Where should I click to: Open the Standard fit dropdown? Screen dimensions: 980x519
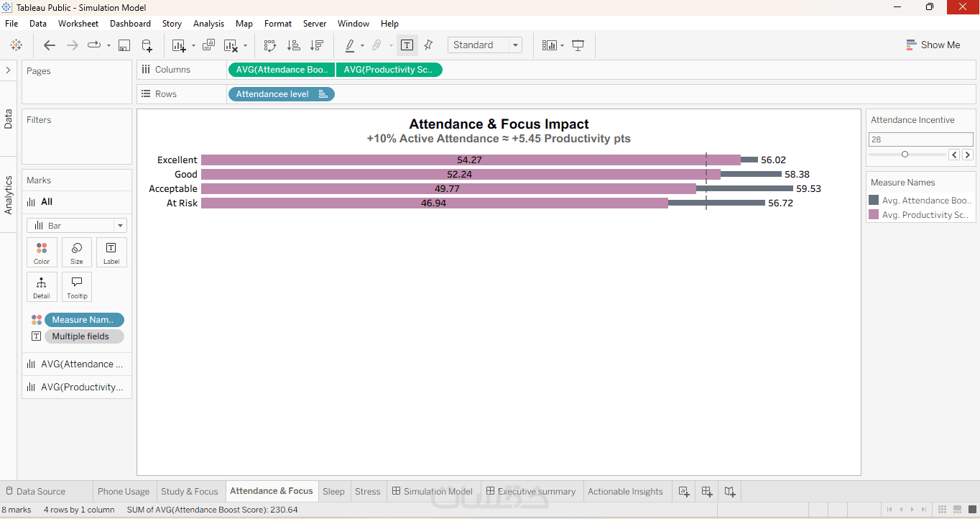tap(485, 45)
